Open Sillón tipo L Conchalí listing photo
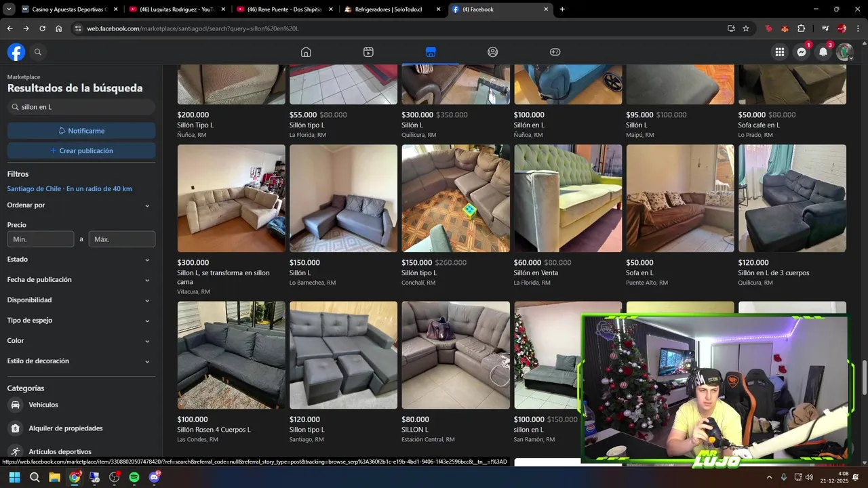This screenshot has width=868, height=488. 456,198
